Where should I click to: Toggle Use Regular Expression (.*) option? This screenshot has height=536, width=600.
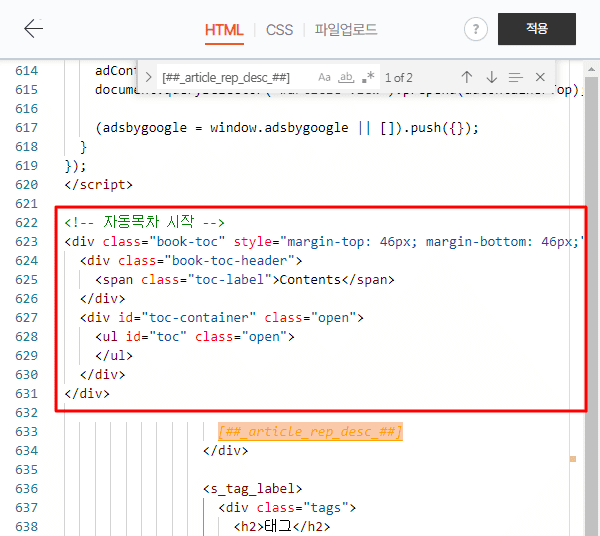[368, 77]
